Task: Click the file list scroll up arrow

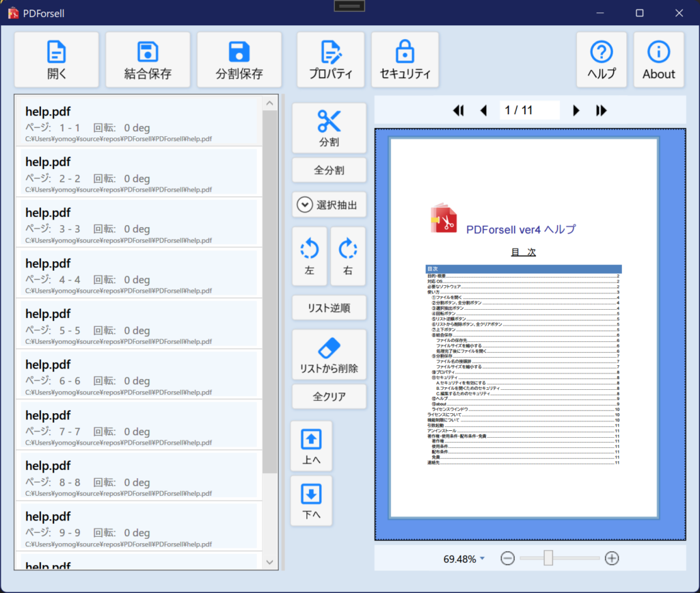Action: [269, 103]
